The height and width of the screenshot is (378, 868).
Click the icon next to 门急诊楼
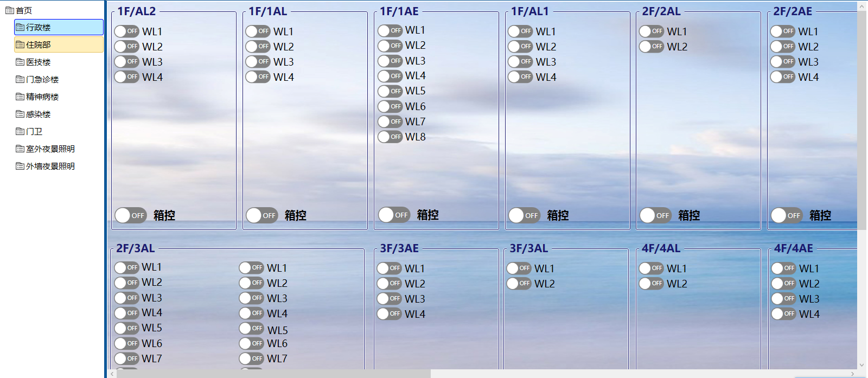[x=20, y=80]
